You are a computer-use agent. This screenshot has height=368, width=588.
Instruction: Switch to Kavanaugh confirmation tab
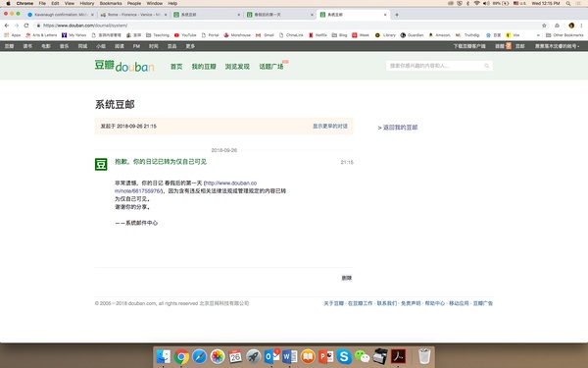pos(60,15)
